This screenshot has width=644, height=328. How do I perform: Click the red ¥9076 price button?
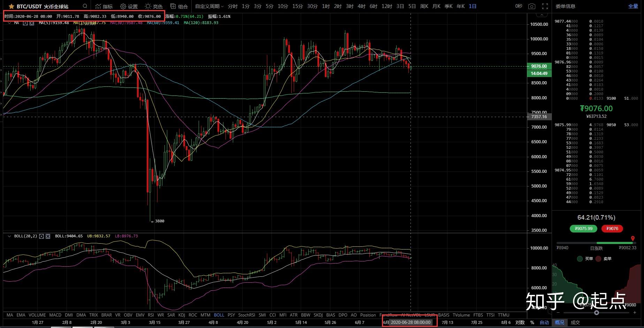click(612, 229)
